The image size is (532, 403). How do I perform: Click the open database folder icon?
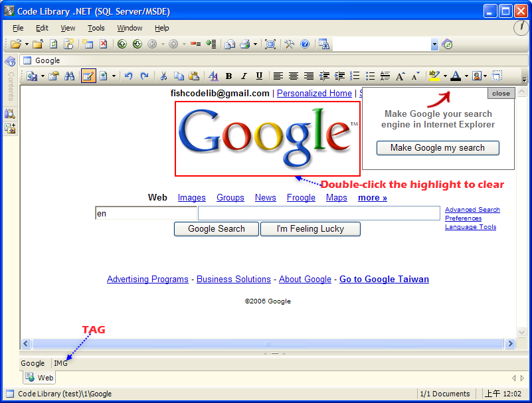click(15, 44)
